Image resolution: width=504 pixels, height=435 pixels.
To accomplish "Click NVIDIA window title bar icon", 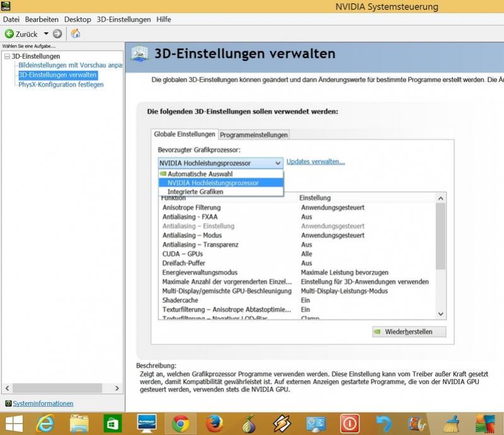I will point(6,6).
